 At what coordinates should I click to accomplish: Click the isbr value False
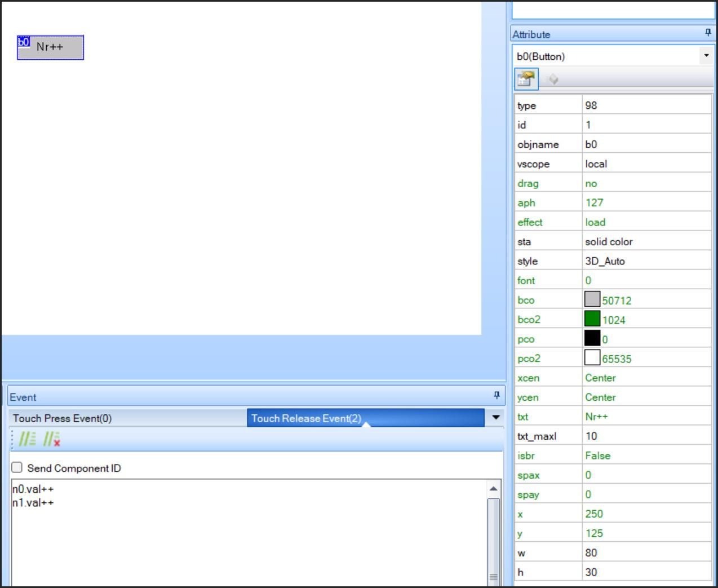[x=646, y=456]
